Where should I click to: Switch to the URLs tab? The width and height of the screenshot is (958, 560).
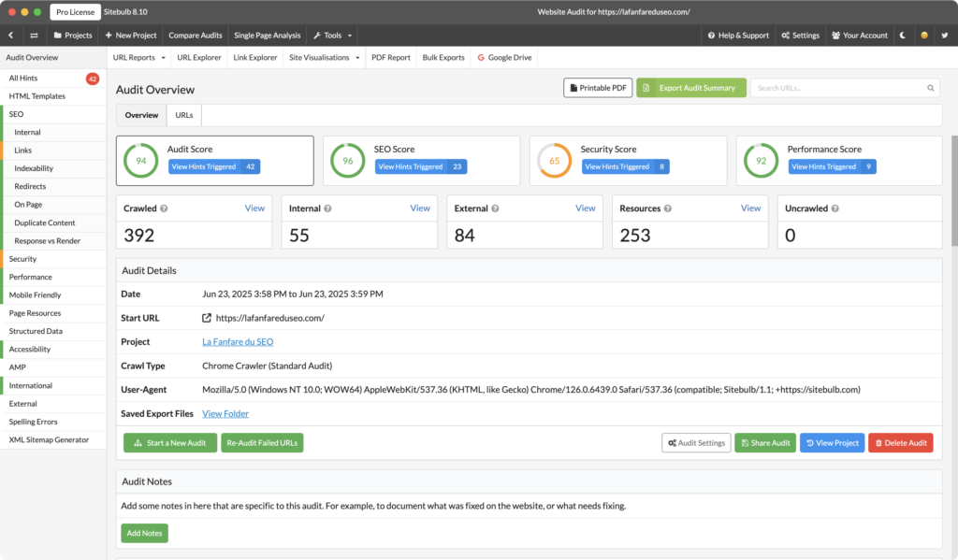point(184,115)
